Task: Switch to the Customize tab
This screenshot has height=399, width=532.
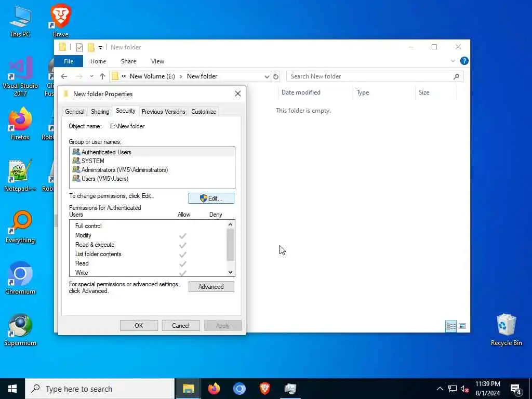Action: [x=204, y=112]
